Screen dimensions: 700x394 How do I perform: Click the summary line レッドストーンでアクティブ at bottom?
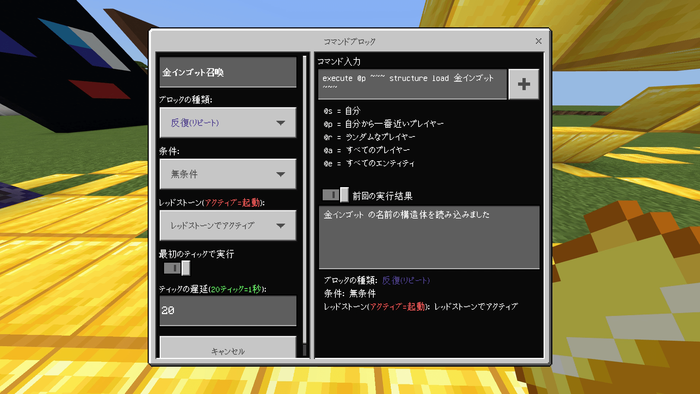(421, 307)
